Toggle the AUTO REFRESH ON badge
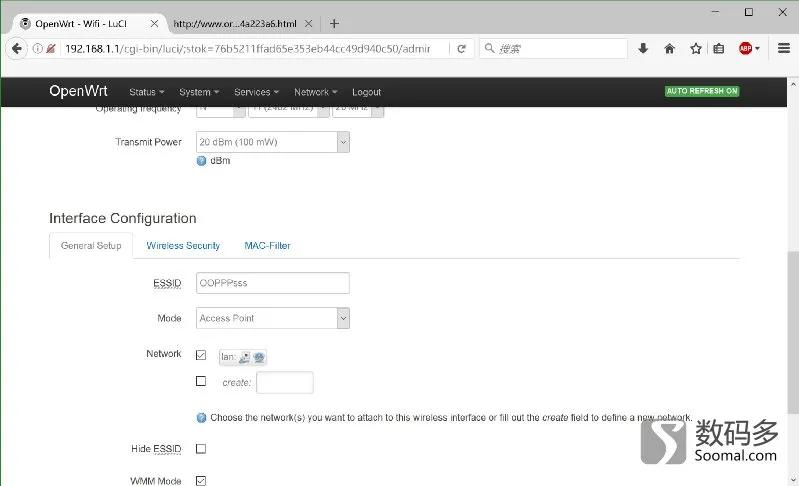 coord(702,91)
